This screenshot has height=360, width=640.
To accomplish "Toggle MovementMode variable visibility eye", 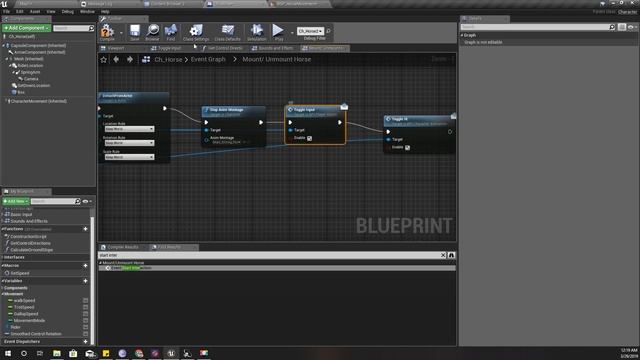I will tap(86, 320).
